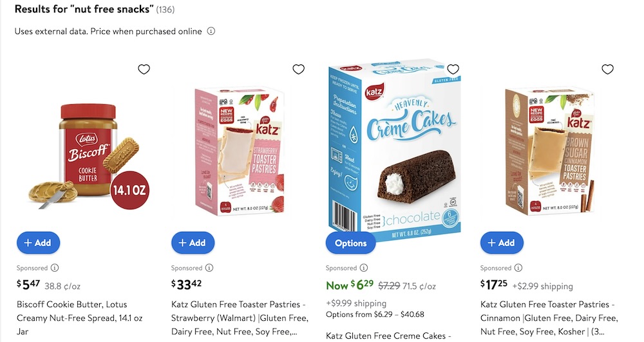
Task: Add Katz Cinnamon Toaster Pastries to cart
Action: pos(502,243)
